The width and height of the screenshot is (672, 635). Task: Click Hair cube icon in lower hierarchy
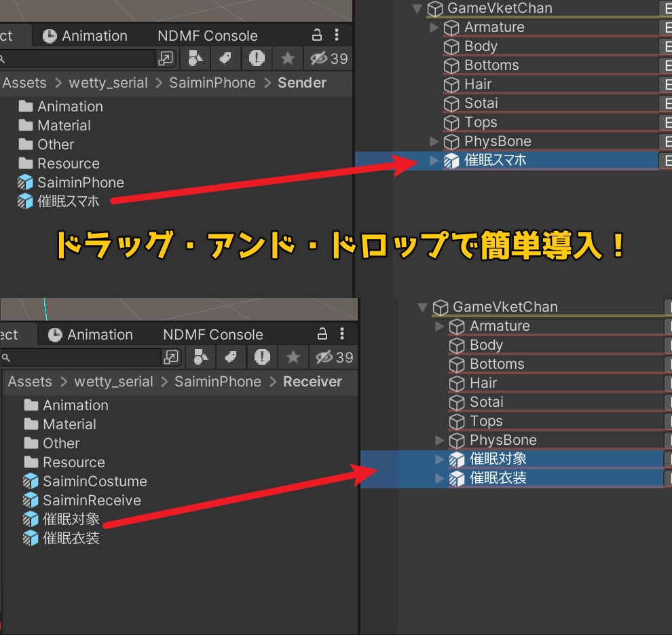point(456,383)
